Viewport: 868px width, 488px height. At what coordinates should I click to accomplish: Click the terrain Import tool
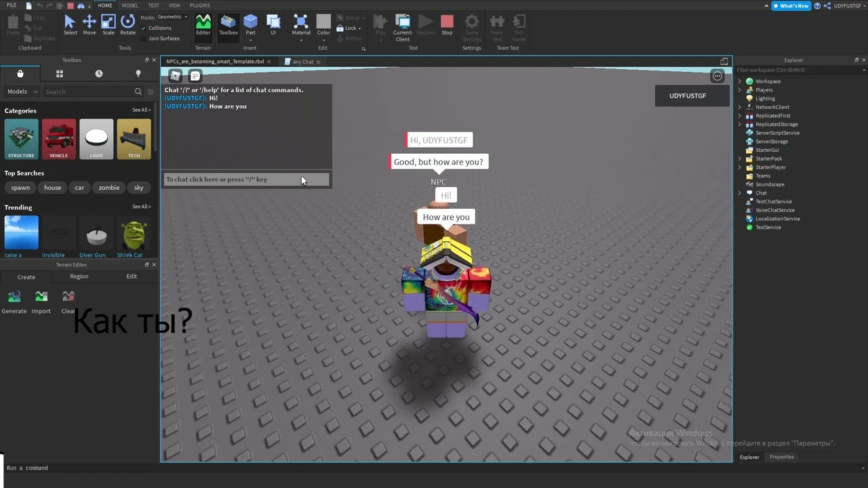click(41, 302)
